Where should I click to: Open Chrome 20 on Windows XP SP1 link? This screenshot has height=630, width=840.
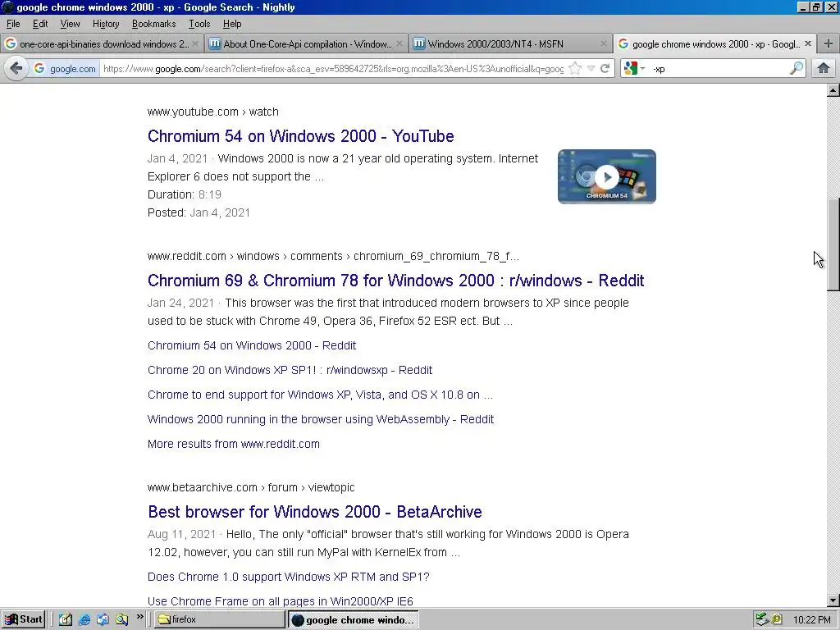pos(290,370)
